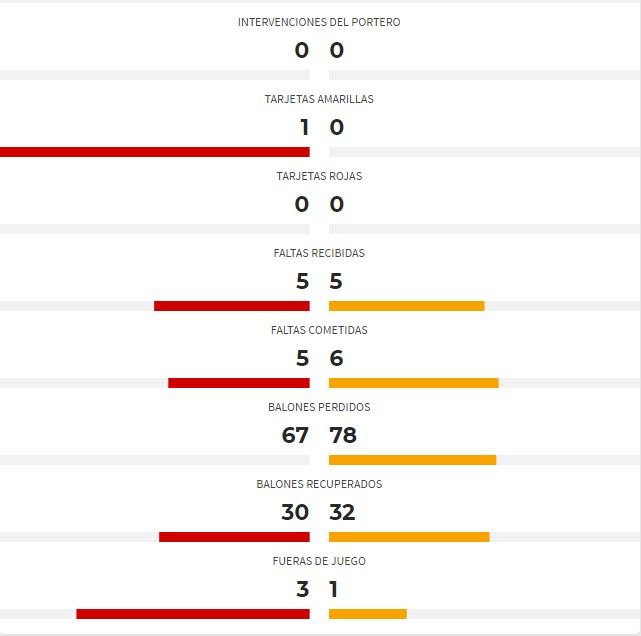Click the red Faltas Recibidas bar
Screen dimensions: 641x636
(232, 306)
